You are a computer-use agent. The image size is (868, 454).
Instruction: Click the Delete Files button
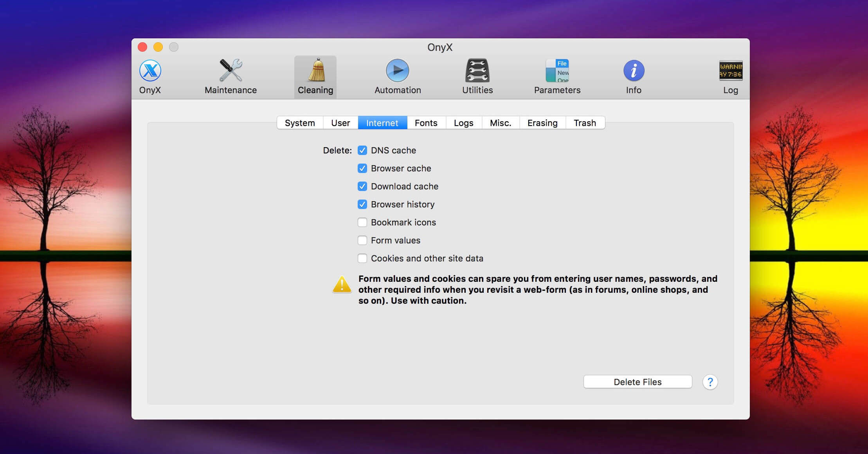(637, 382)
